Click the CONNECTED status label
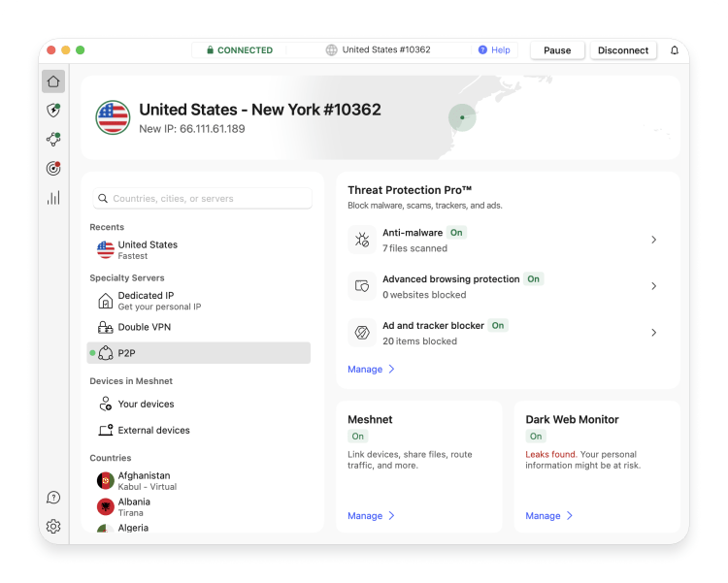The height and width of the screenshot is (583, 728). (x=246, y=50)
